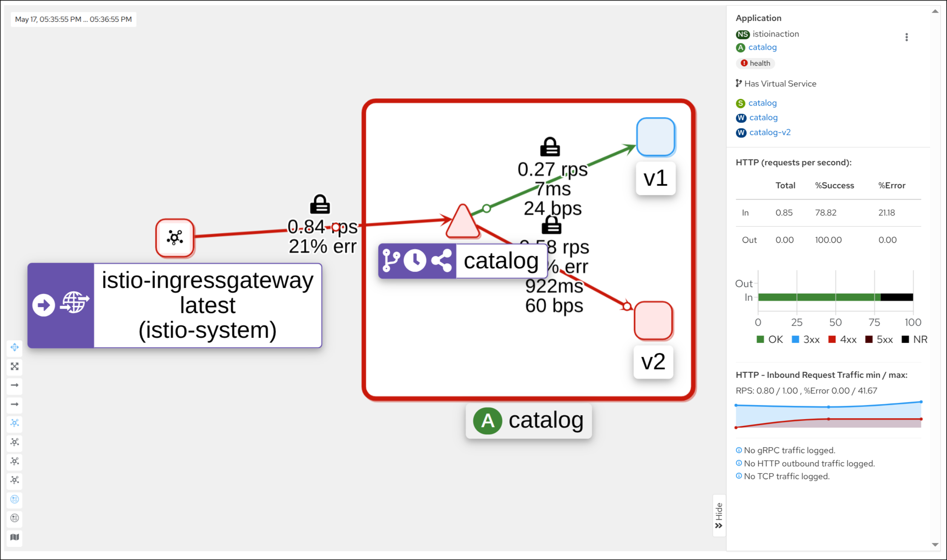Click the black NR legend swatch
Screen dimensions: 947x560
tap(905, 339)
